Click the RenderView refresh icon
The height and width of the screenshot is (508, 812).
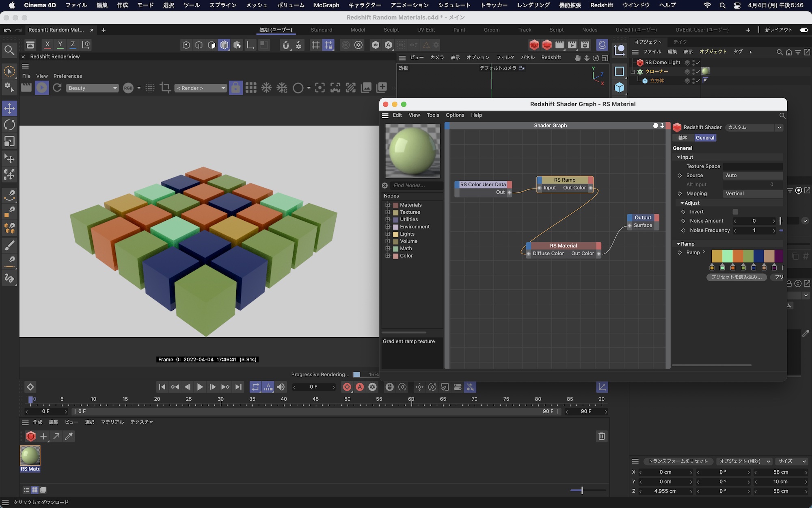click(57, 88)
